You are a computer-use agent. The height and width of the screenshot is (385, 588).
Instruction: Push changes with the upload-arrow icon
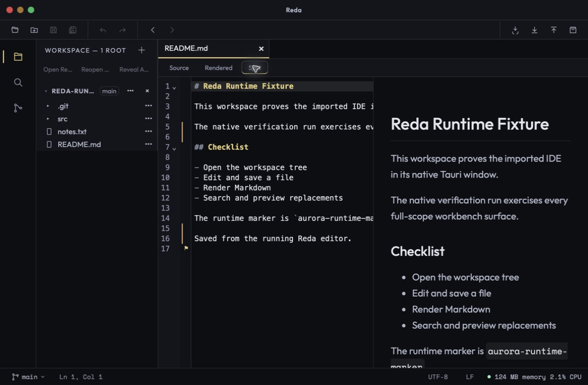pos(553,30)
